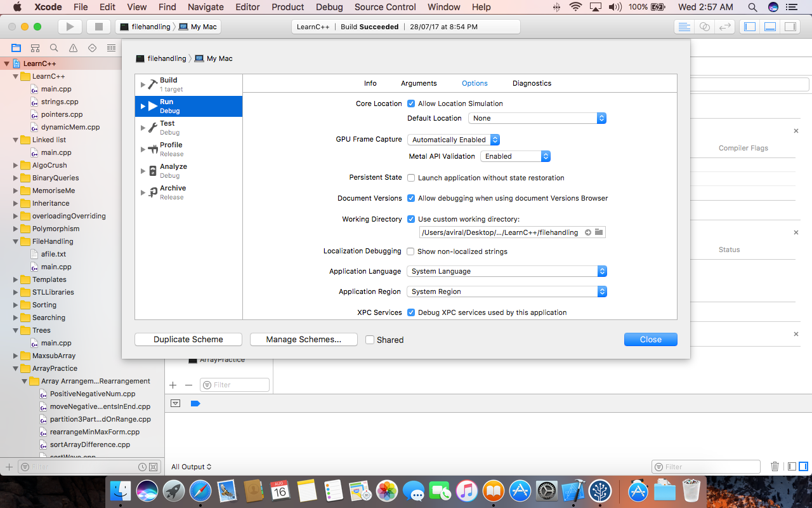Open the All Output console dropdown

[x=191, y=467]
